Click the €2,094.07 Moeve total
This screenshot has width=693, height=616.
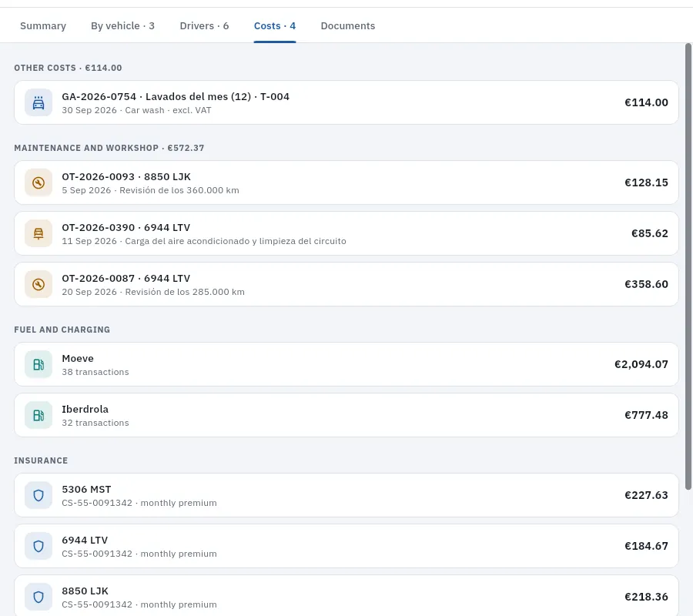641,364
